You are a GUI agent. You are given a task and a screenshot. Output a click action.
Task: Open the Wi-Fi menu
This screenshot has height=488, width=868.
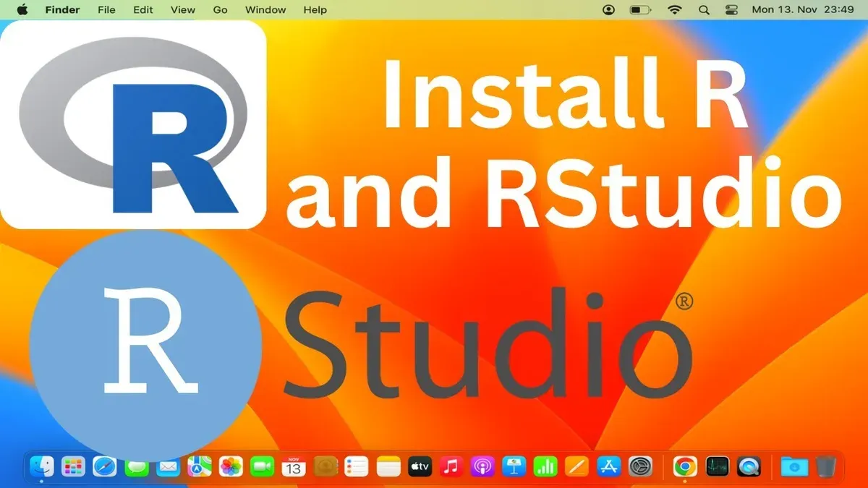coord(675,10)
